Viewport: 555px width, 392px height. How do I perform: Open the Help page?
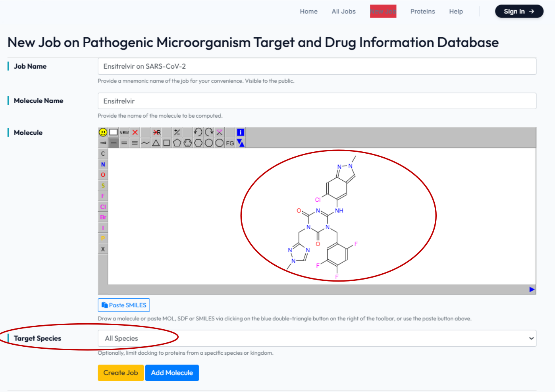point(456,12)
